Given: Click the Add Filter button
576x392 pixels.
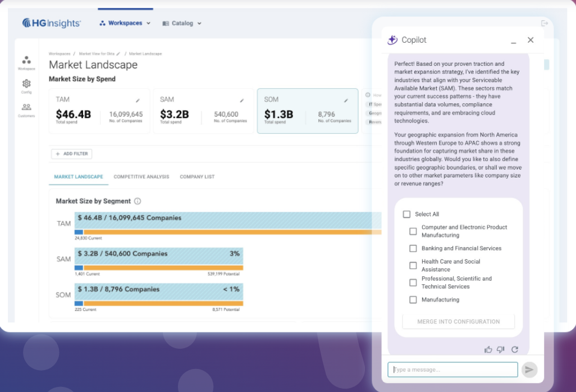Looking at the screenshot, I should pyautogui.click(x=72, y=153).
